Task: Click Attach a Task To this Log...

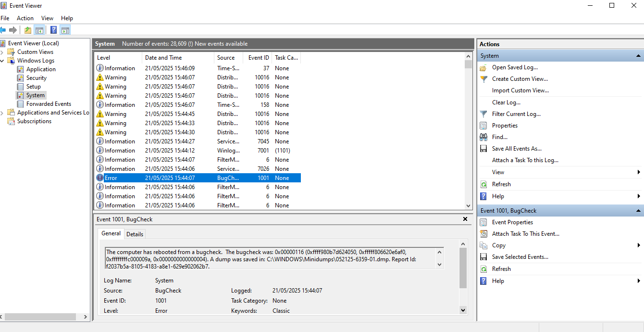Action: tap(525, 160)
